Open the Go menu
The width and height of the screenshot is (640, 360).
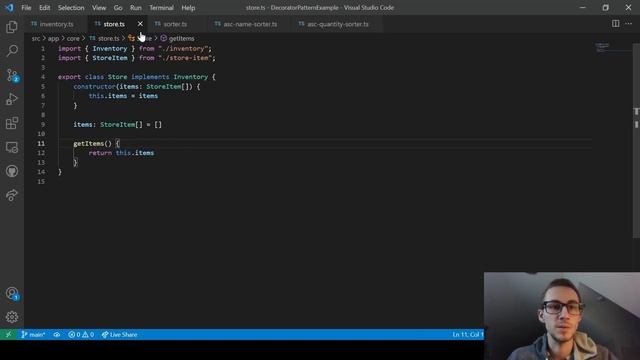click(118, 8)
